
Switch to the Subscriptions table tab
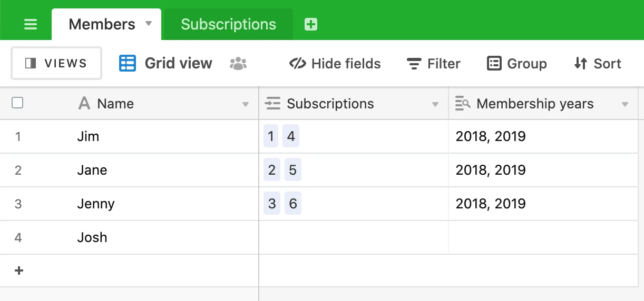tap(228, 24)
